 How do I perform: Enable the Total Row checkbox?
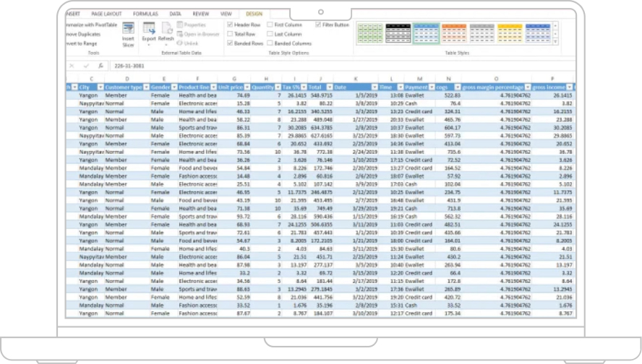point(231,34)
